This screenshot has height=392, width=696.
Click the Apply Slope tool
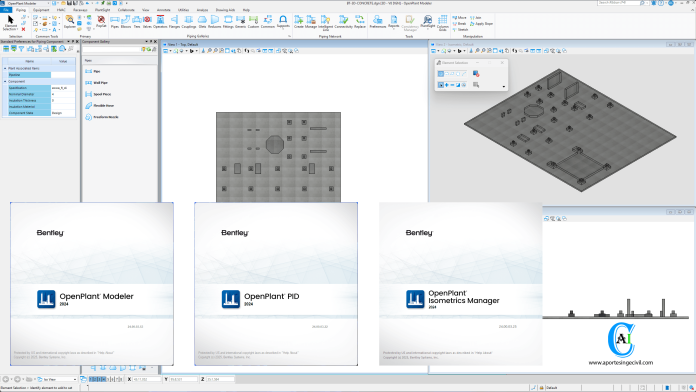pyautogui.click(x=482, y=24)
